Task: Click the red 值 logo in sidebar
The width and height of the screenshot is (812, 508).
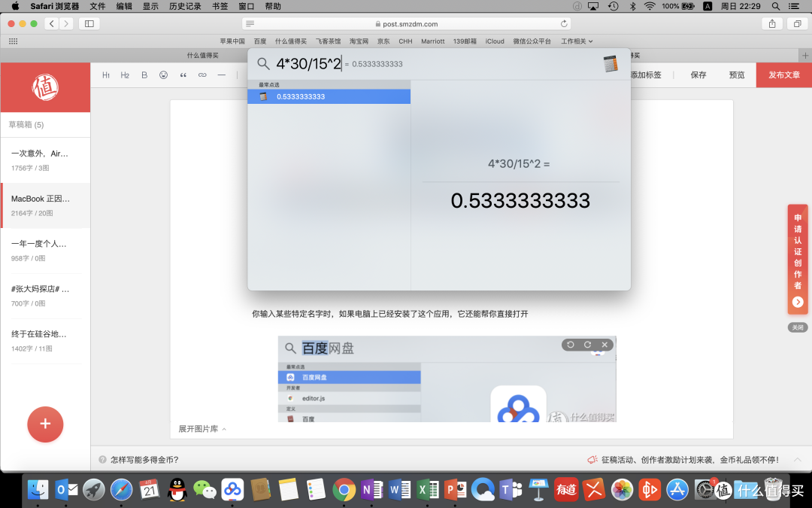Action: coord(45,87)
